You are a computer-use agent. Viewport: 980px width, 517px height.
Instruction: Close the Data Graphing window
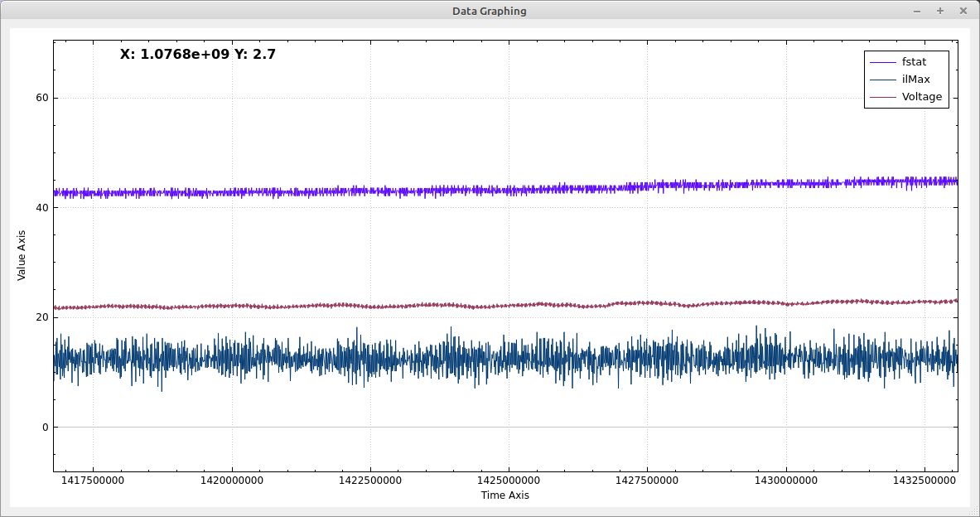[963, 12]
